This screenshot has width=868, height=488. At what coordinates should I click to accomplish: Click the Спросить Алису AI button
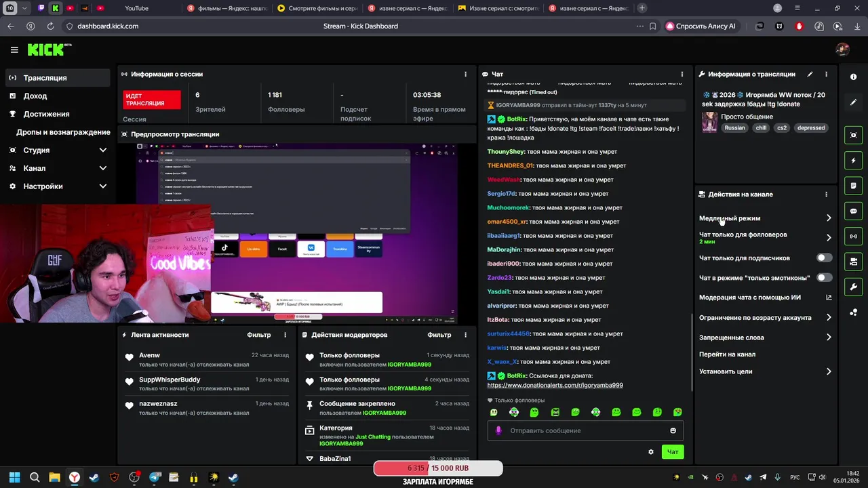click(701, 26)
